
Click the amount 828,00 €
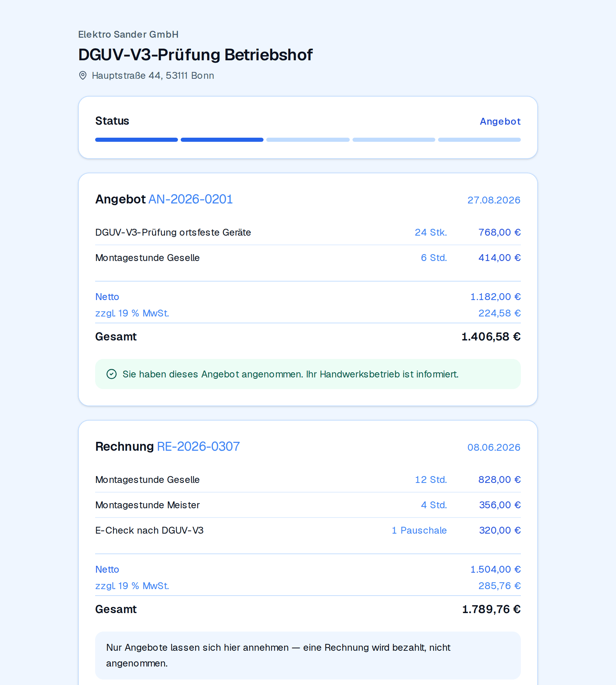[x=500, y=480]
